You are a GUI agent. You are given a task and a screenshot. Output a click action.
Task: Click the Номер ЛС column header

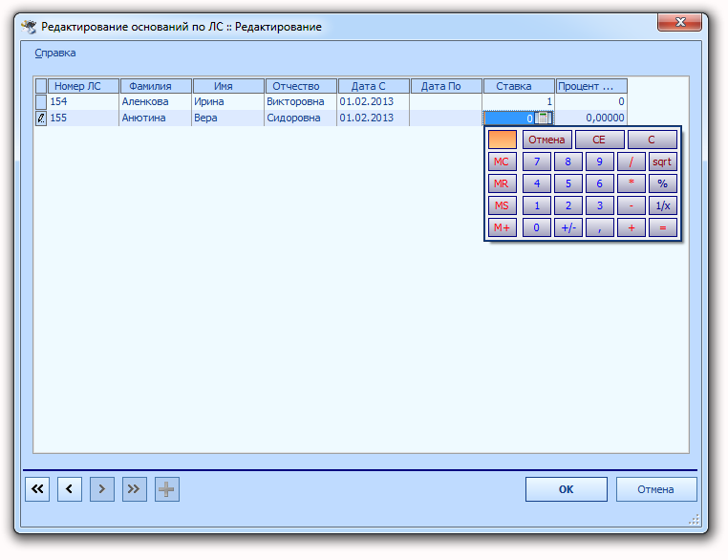tap(83, 86)
